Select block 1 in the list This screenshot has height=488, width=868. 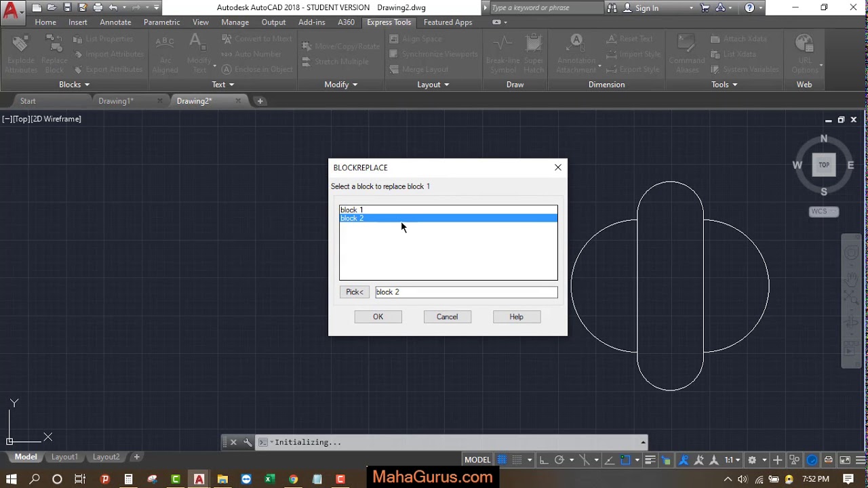[x=448, y=210]
